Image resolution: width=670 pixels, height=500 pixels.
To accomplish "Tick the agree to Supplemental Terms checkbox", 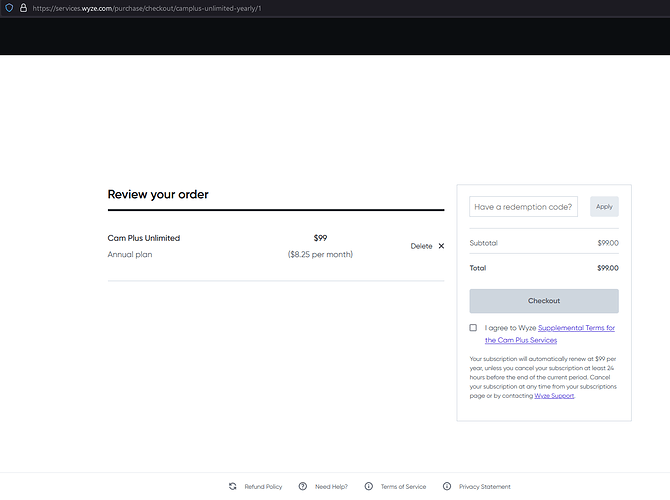I will click(473, 328).
